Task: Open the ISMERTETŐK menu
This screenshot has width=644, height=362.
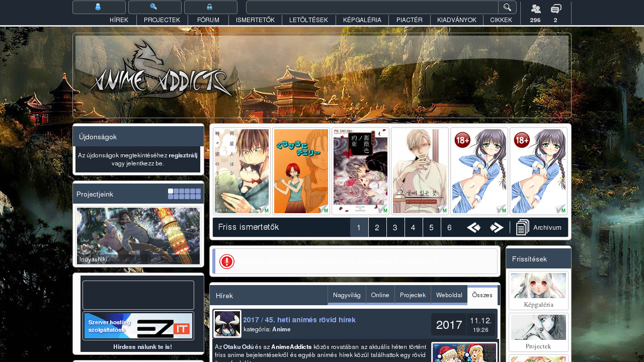Action: coord(255,20)
